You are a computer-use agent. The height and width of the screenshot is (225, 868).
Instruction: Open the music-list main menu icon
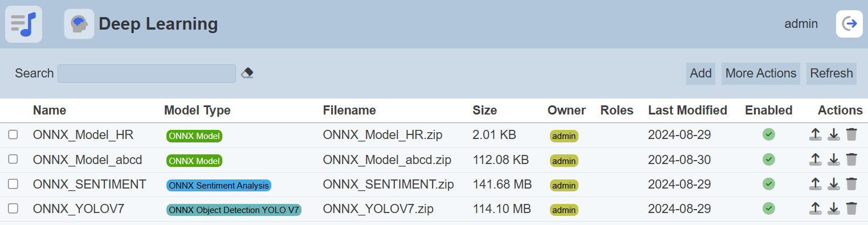pyautogui.click(x=23, y=24)
